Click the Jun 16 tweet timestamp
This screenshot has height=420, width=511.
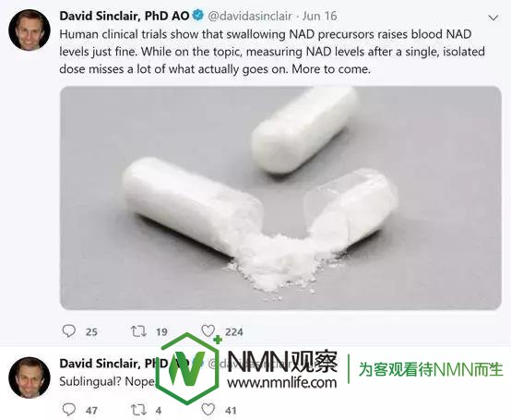[x=319, y=16]
